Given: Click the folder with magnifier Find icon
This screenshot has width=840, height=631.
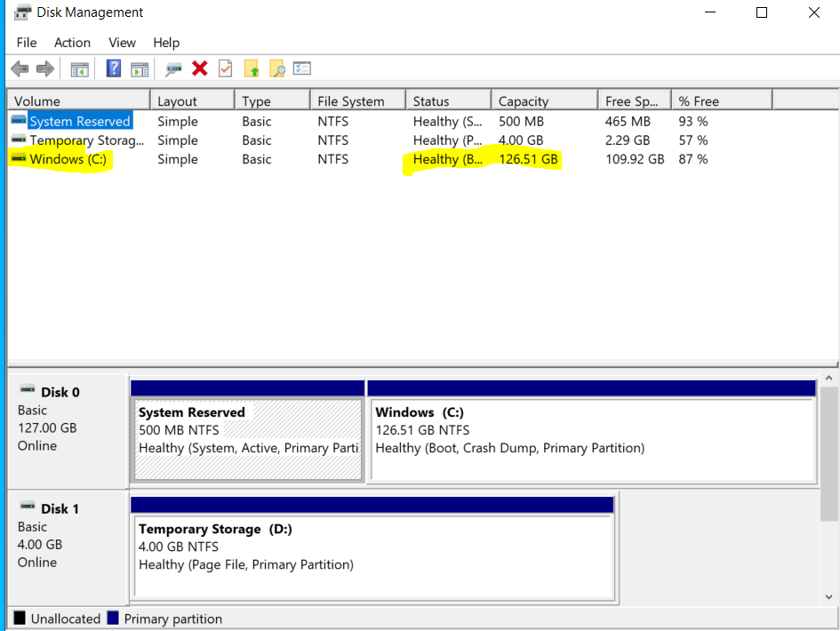Looking at the screenshot, I should (277, 68).
